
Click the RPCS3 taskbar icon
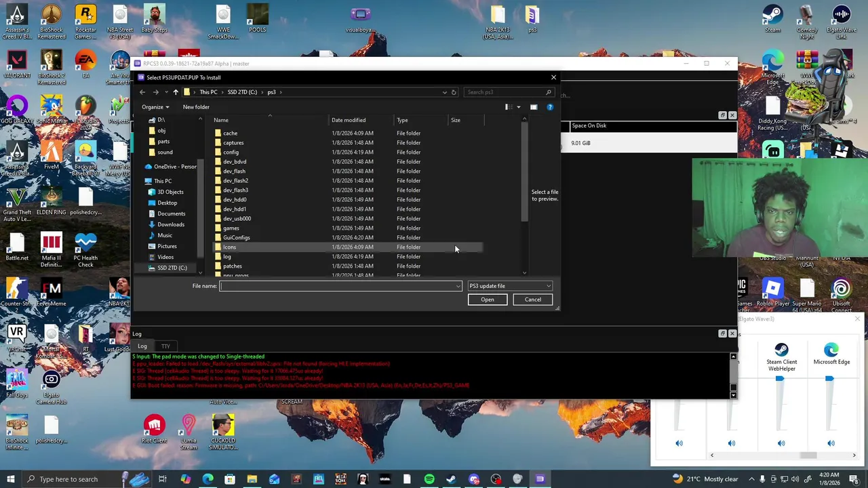coord(540,479)
